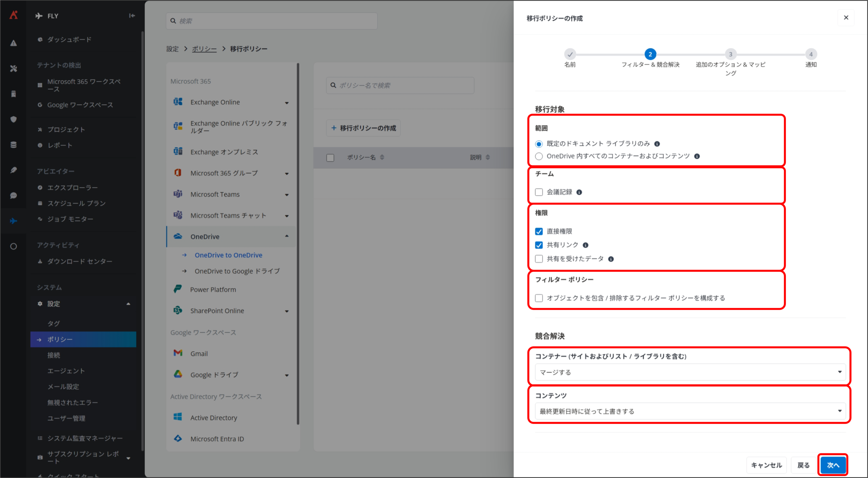This screenshot has width=868, height=478.
Task: Select OneDrive 内すべてのコンテナー radio option
Action: [x=539, y=156]
